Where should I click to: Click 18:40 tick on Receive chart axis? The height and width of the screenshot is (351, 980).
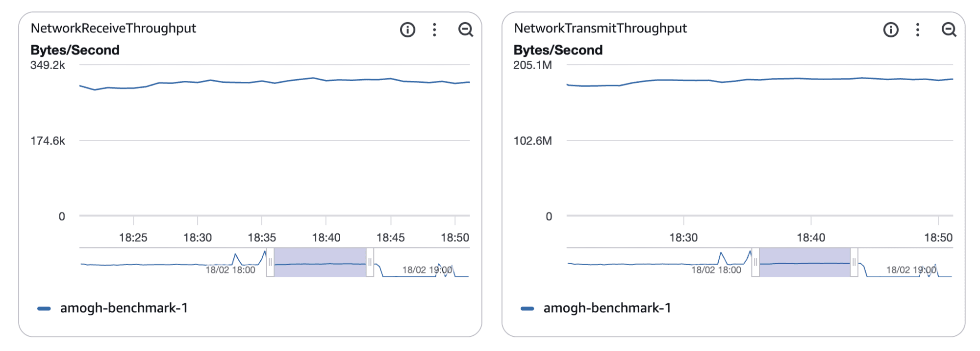click(326, 238)
